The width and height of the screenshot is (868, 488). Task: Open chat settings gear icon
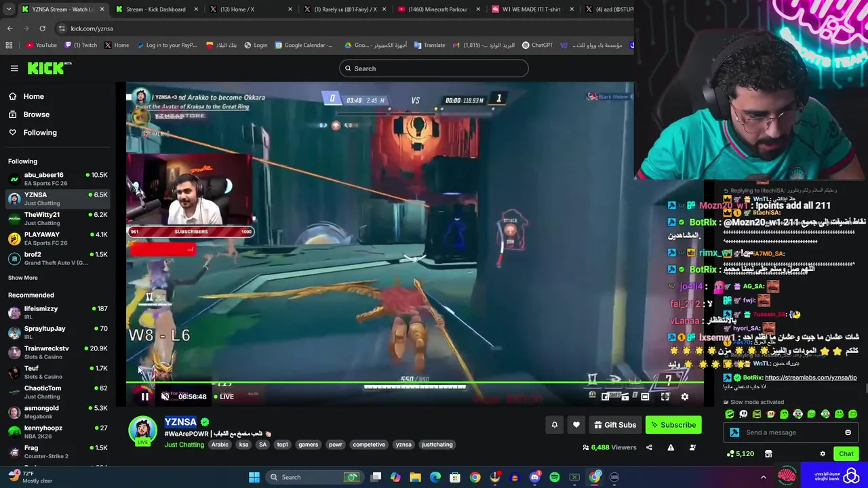823,453
